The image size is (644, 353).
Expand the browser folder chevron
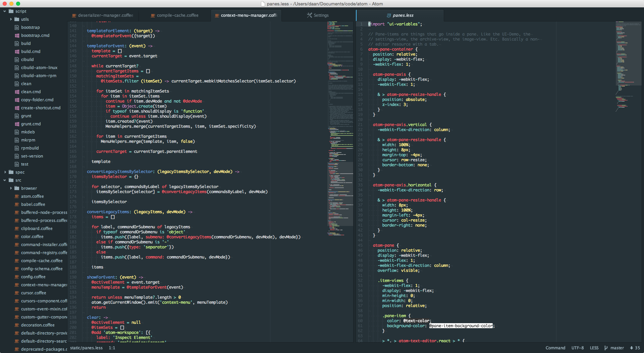coord(11,188)
